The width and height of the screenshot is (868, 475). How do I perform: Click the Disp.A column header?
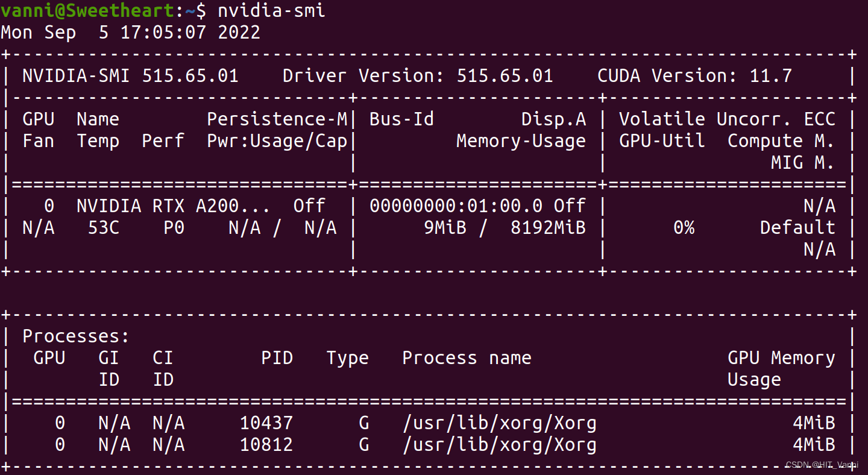tap(553, 119)
